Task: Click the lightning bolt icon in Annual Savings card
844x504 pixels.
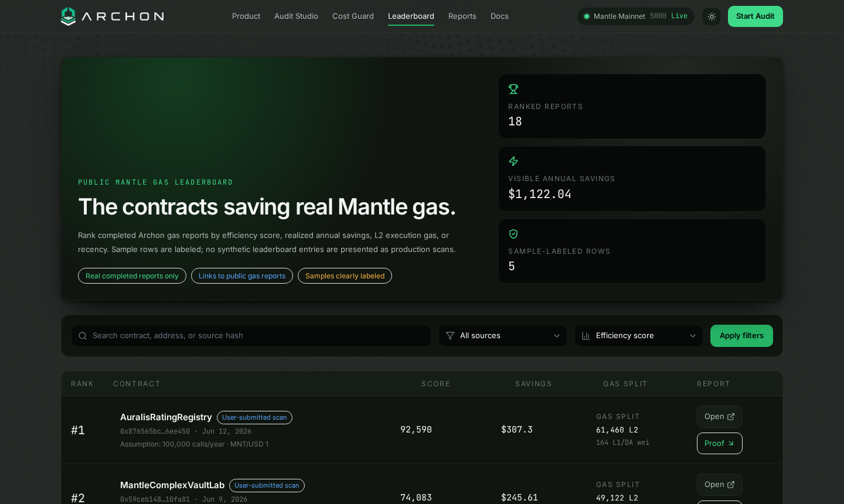Action: 513,161
